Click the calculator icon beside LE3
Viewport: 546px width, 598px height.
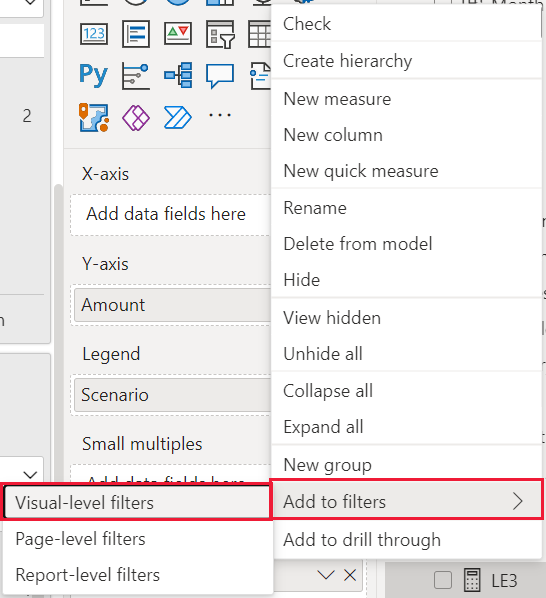pyautogui.click(x=472, y=580)
